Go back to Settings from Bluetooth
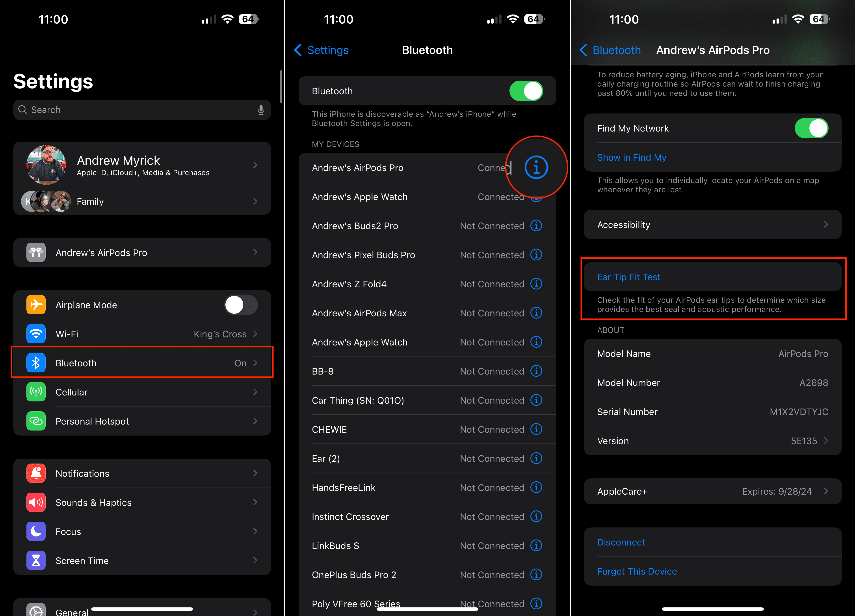 [x=321, y=50]
